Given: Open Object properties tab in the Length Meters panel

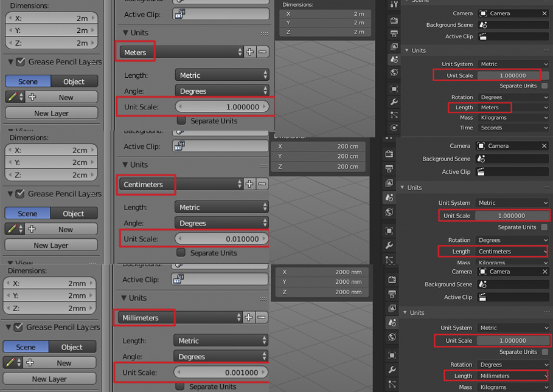Looking at the screenshot, I should pyautogui.click(x=394, y=89).
